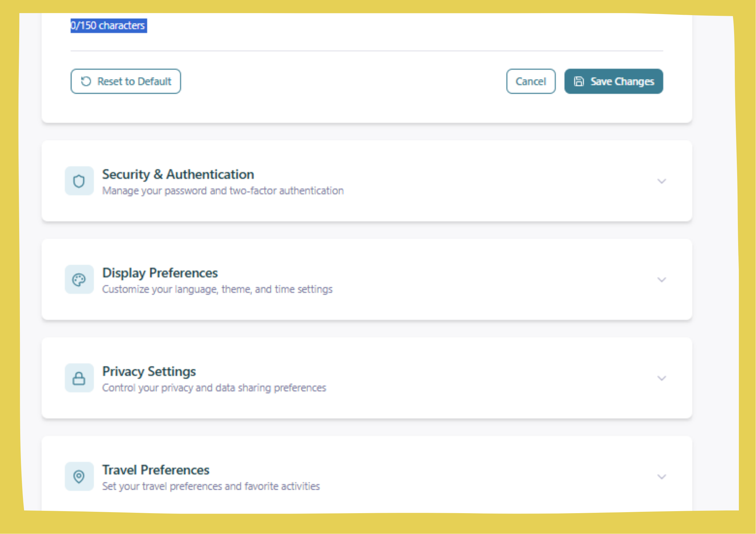Click the circular reset arrow icon

pos(86,81)
